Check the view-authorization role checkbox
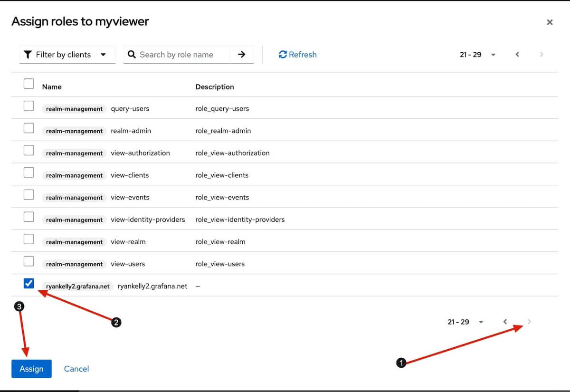The width and height of the screenshot is (570, 392). pyautogui.click(x=29, y=151)
